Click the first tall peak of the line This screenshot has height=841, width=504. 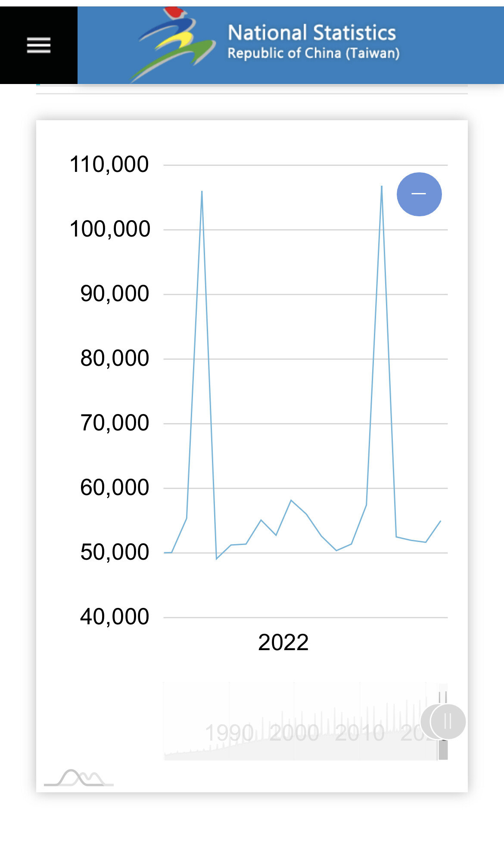[x=202, y=192]
